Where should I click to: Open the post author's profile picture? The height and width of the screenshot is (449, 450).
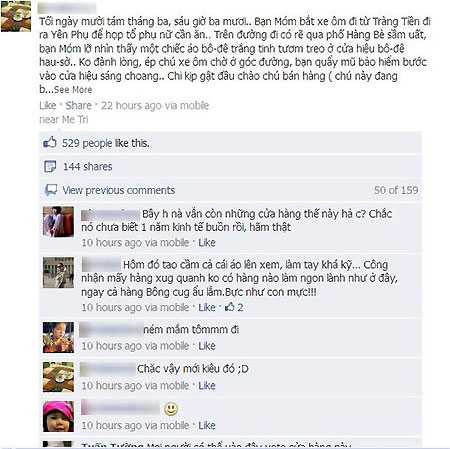16,16
